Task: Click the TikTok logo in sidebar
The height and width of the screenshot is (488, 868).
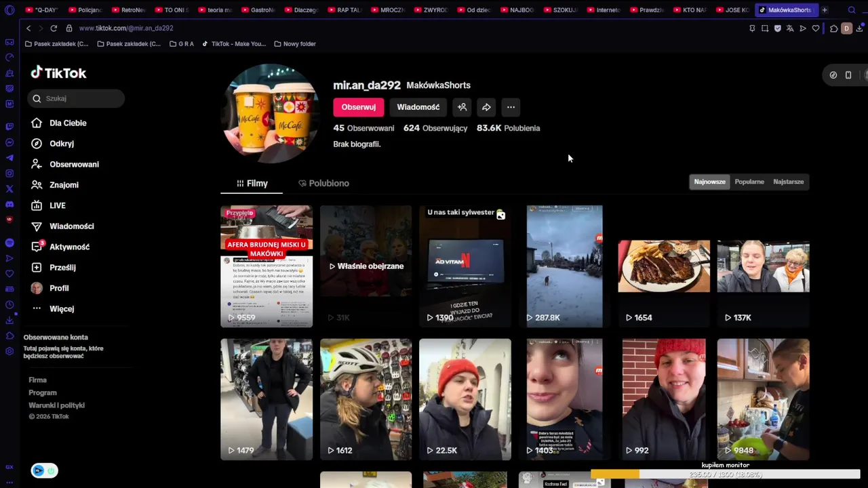Action: [58, 73]
